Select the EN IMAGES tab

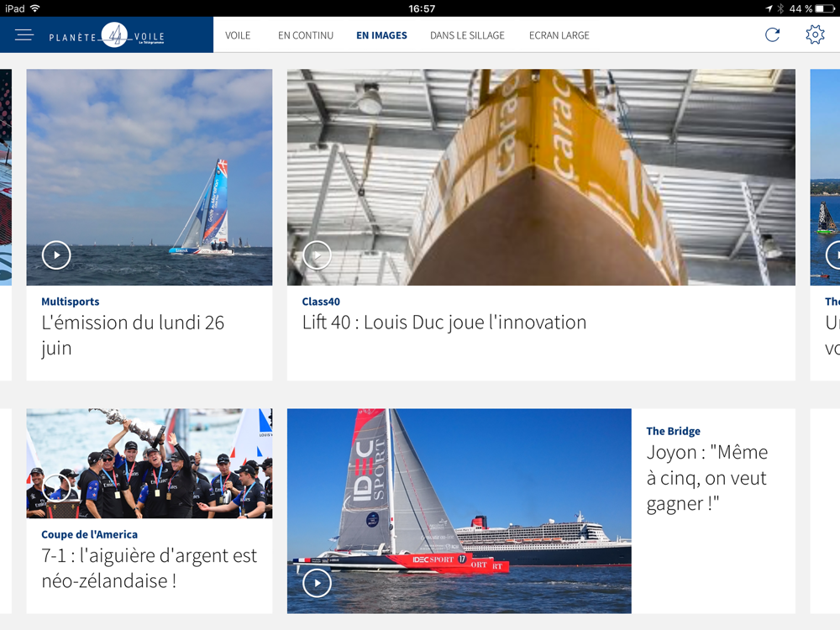(381, 35)
